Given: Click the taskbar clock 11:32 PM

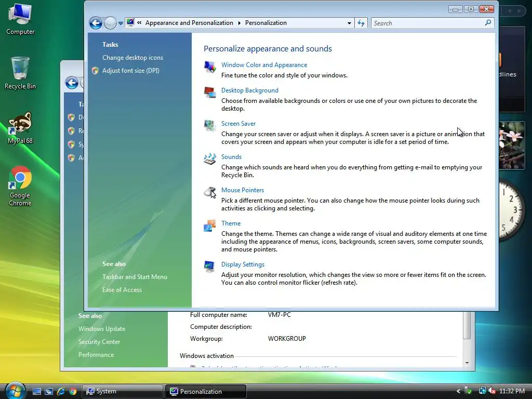Looking at the screenshot, I should [x=512, y=391].
